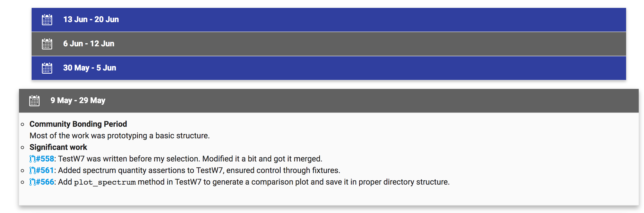Collapse the 9 May - 29 May section
The height and width of the screenshot is (213, 644).
click(x=329, y=101)
